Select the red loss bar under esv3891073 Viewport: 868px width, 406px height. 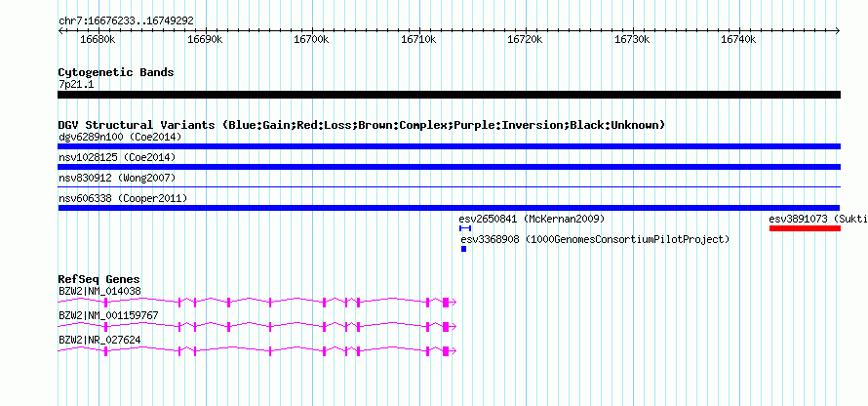[805, 228]
